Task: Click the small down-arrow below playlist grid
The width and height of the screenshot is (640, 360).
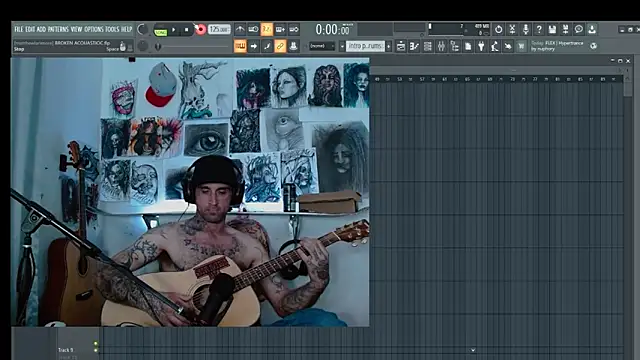Action: [473, 350]
